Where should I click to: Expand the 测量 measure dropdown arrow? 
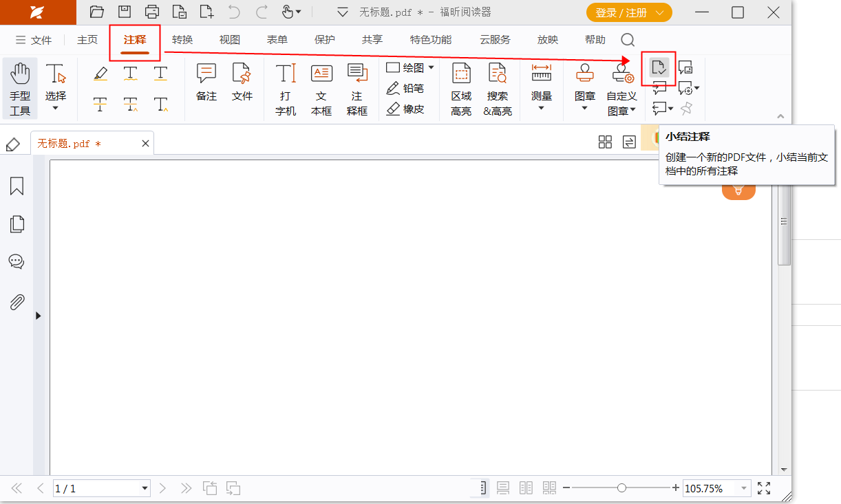(541, 108)
